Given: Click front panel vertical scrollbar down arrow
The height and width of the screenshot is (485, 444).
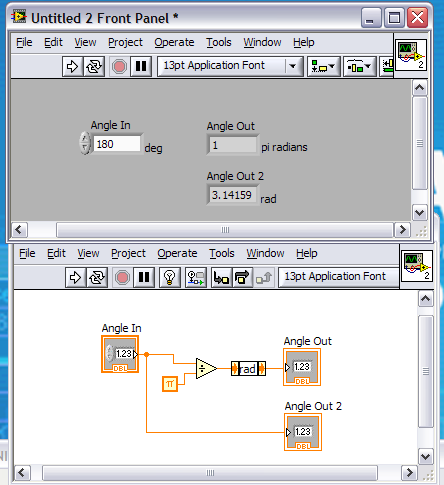Looking at the screenshot, I should (x=419, y=213).
